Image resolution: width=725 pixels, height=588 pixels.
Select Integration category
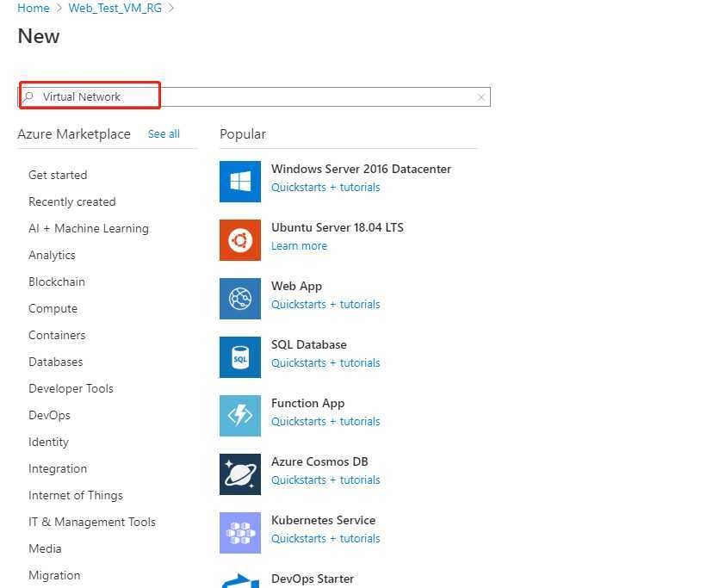point(58,468)
